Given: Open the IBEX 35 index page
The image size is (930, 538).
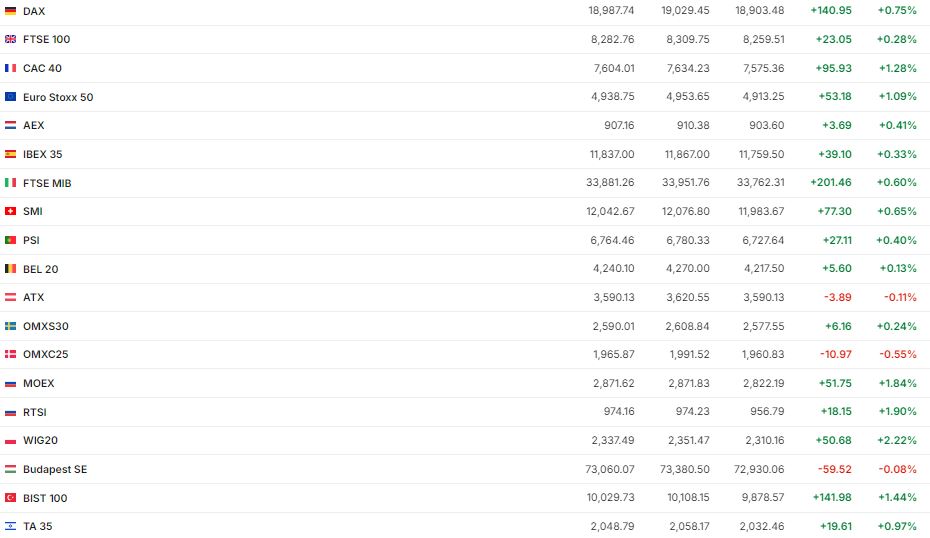Looking at the screenshot, I should point(43,154).
